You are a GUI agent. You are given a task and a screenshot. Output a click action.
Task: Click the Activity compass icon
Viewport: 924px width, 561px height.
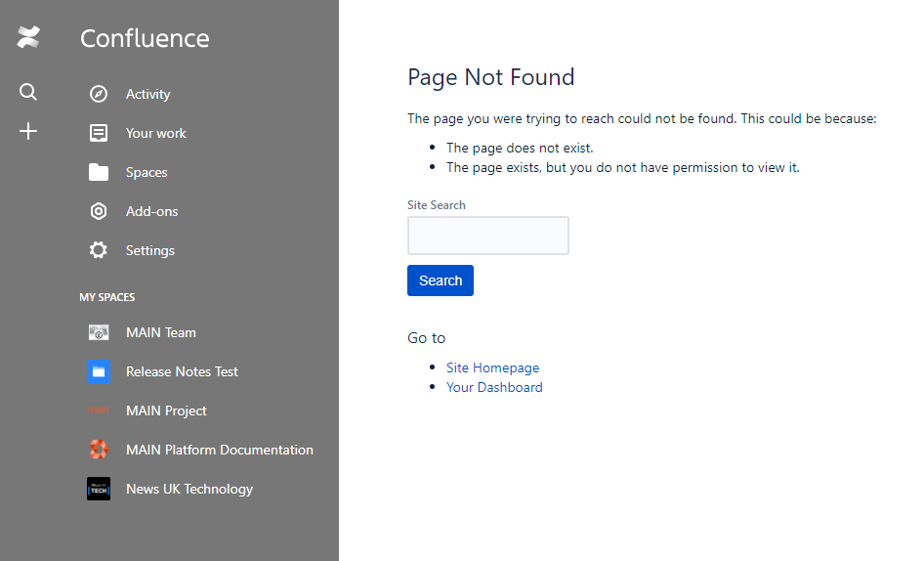[99, 94]
